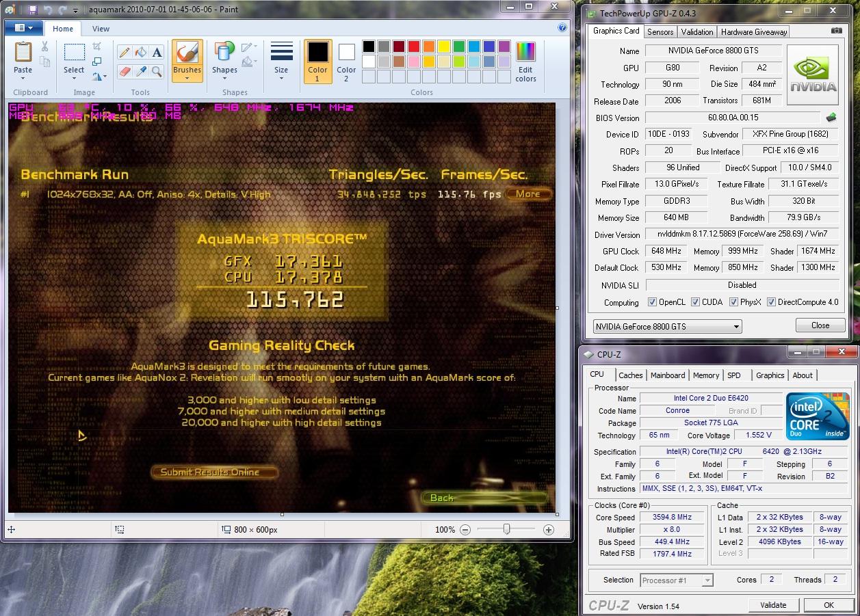The width and height of the screenshot is (860, 616).
Task: Open the Hardware Giveaway tab in GPU-Z
Action: coord(754,31)
